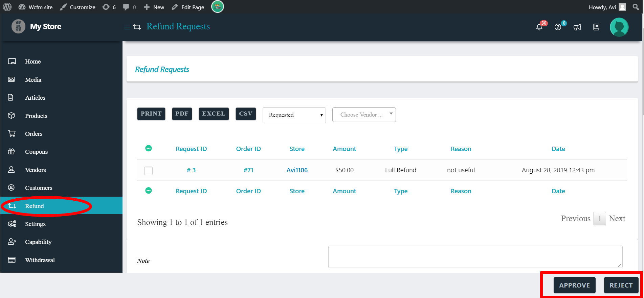Open the knowledgebase book icon

[596, 27]
